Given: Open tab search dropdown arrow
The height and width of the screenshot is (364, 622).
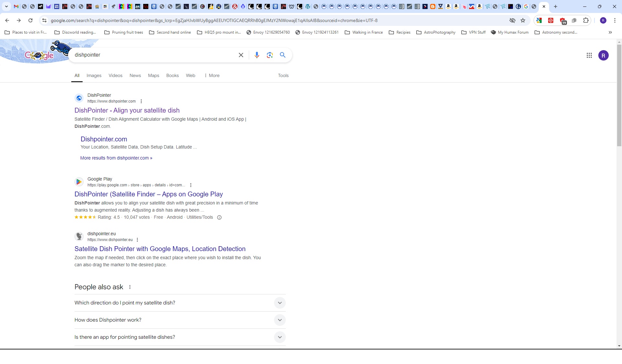Looking at the screenshot, I should point(6,6).
